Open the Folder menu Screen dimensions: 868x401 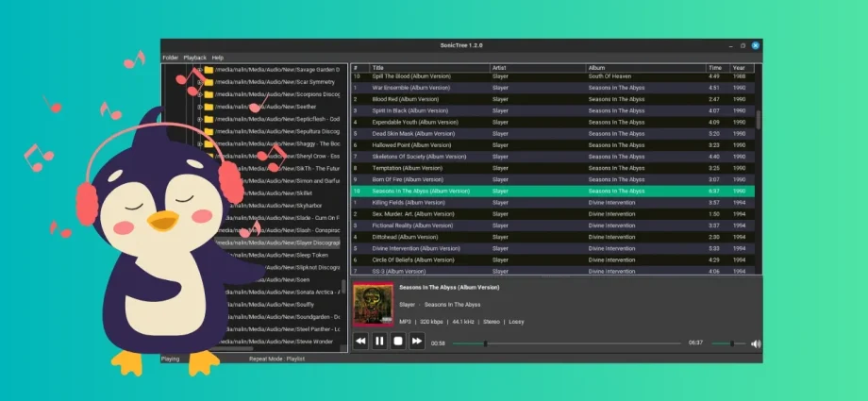click(171, 58)
